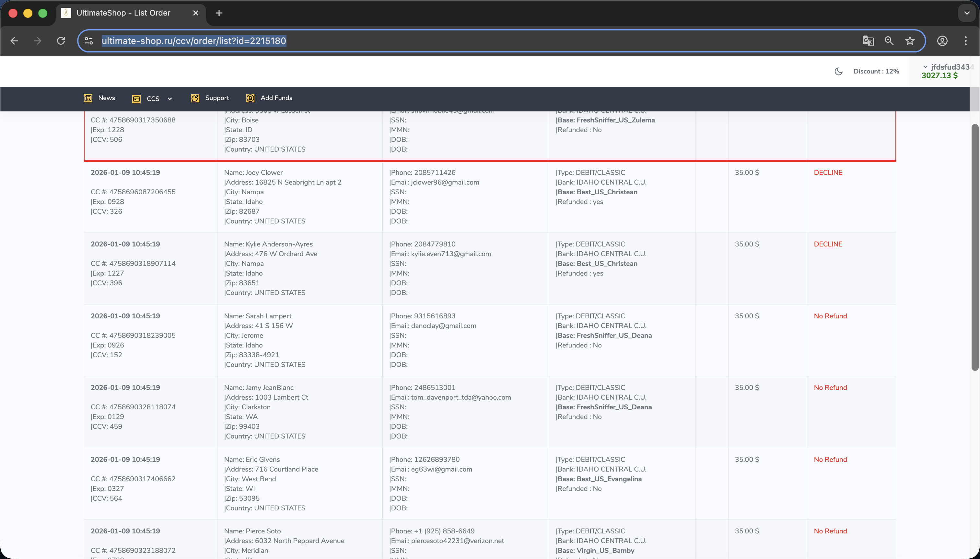Reload the current page
980x559 pixels.
[61, 41]
